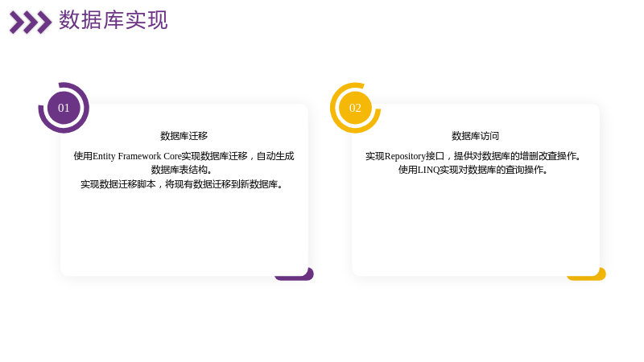Click the purple corner accent on left card
The width and height of the screenshot is (644, 362).
pos(295,274)
